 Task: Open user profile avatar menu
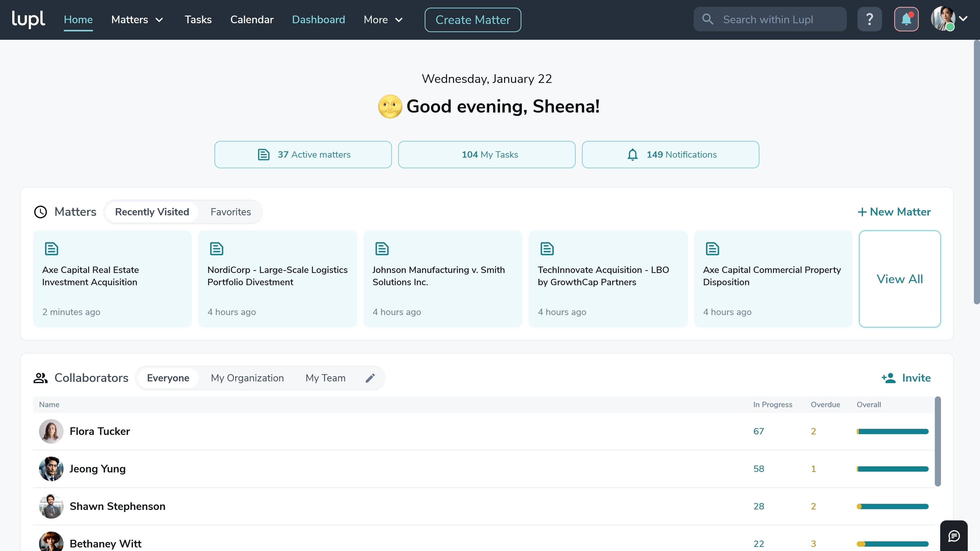pos(949,19)
